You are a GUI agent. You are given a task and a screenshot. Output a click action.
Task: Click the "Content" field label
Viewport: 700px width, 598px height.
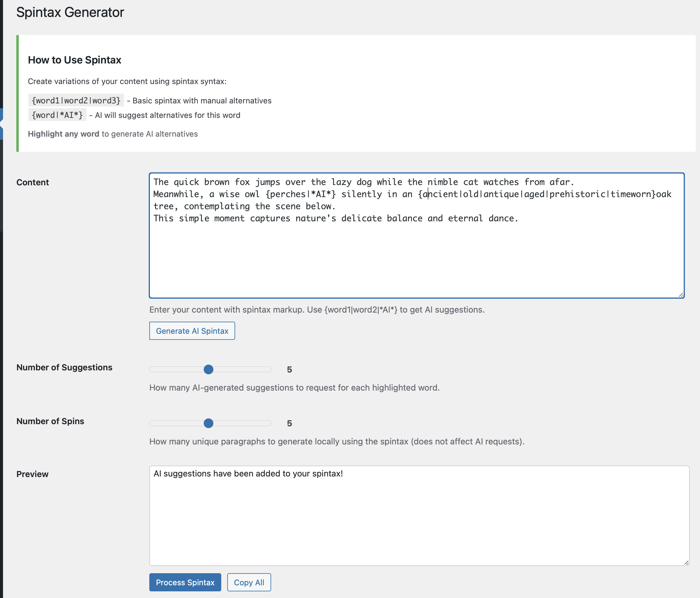pyautogui.click(x=33, y=182)
